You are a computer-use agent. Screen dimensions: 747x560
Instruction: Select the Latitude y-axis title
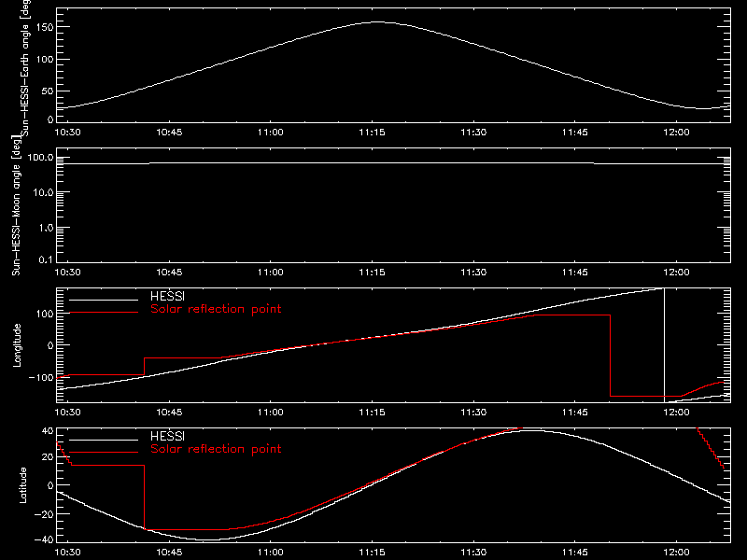22,485
